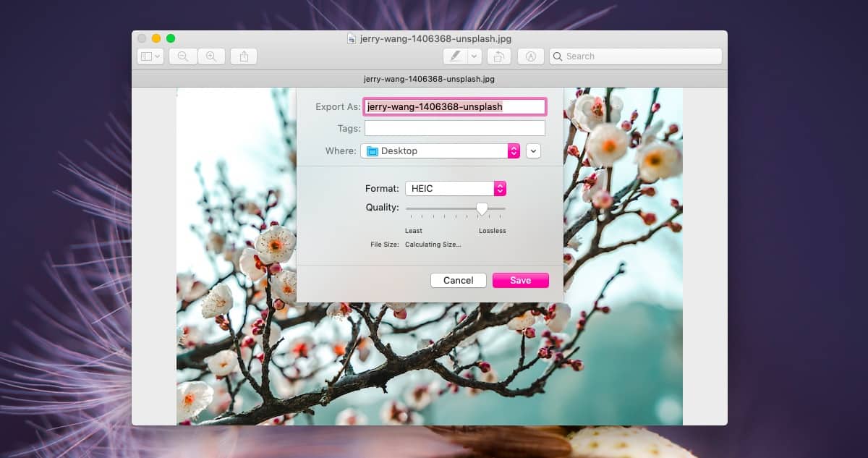The width and height of the screenshot is (868, 458).
Task: Click the Search field in Preview toolbar
Action: coord(636,56)
